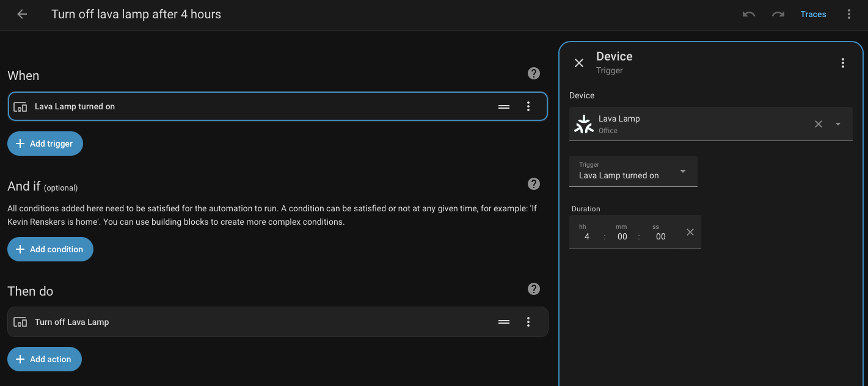868x386 pixels.
Task: Click the back arrow in header
Action: pos(22,14)
